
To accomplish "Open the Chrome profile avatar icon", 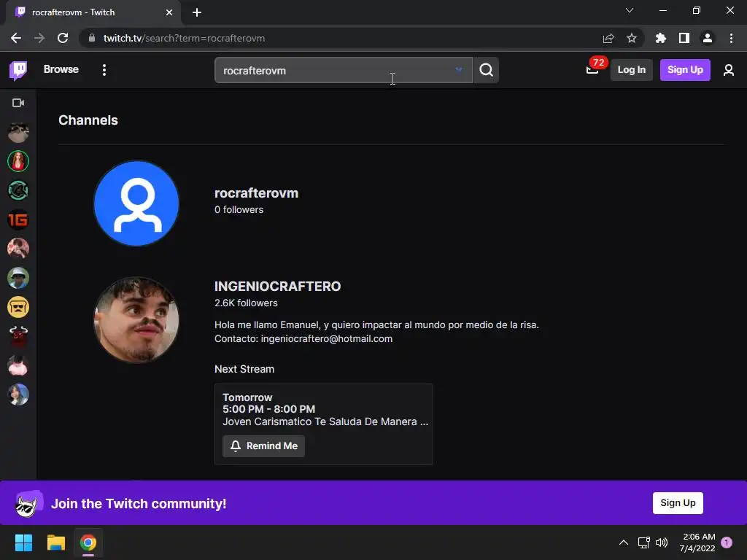I will point(708,38).
